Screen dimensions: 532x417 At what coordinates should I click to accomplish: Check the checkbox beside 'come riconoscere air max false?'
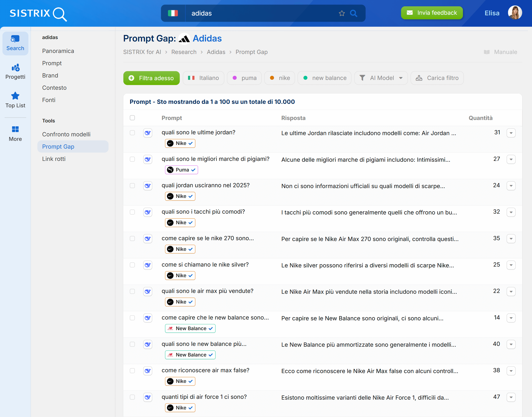pos(132,371)
